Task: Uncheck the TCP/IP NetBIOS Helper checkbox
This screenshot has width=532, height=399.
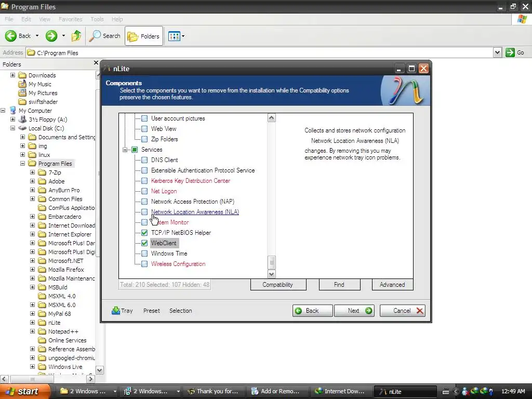Action: [144, 233]
